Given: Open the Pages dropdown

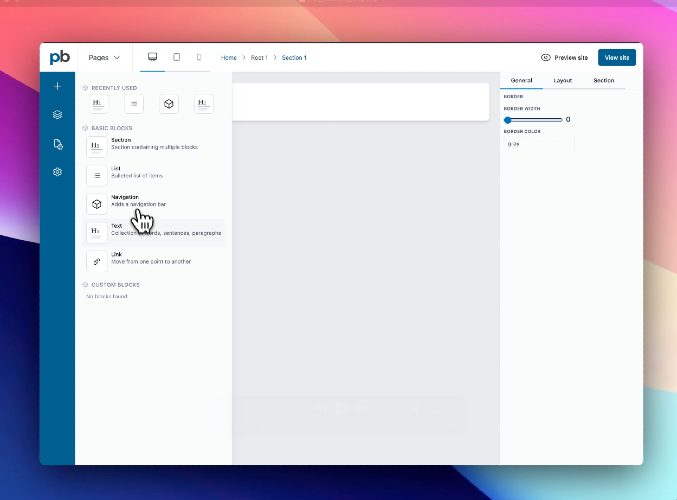Looking at the screenshot, I should coord(104,57).
